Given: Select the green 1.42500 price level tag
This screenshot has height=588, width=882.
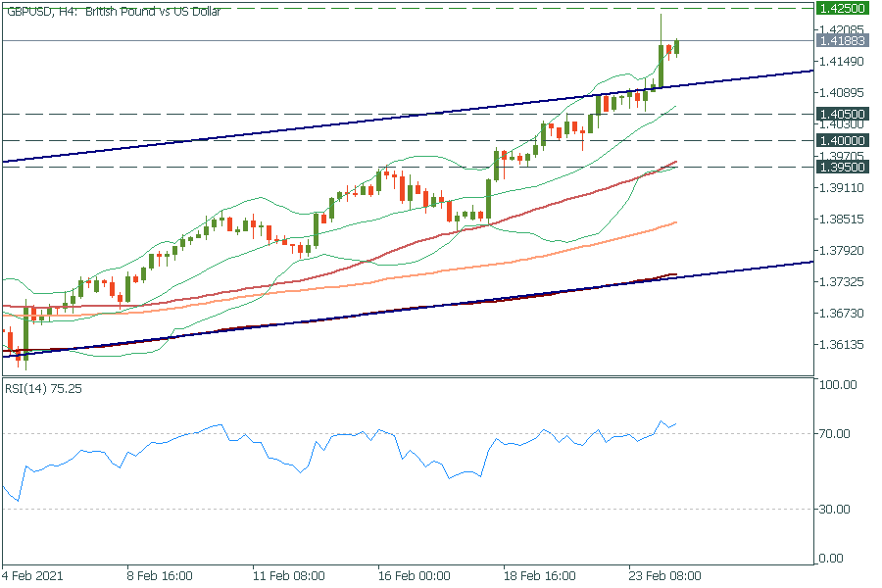Looking at the screenshot, I should 842,8.
